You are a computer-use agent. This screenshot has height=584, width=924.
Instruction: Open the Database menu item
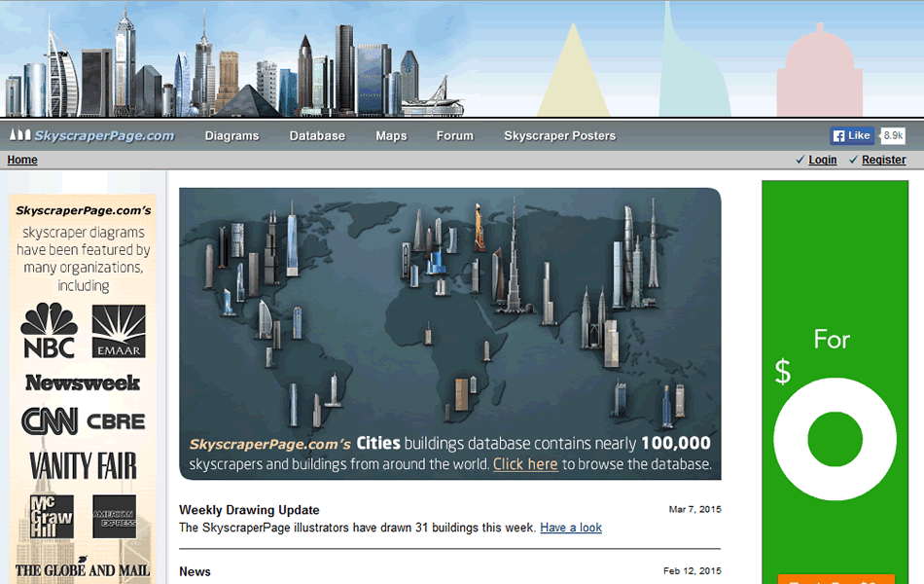[317, 135]
